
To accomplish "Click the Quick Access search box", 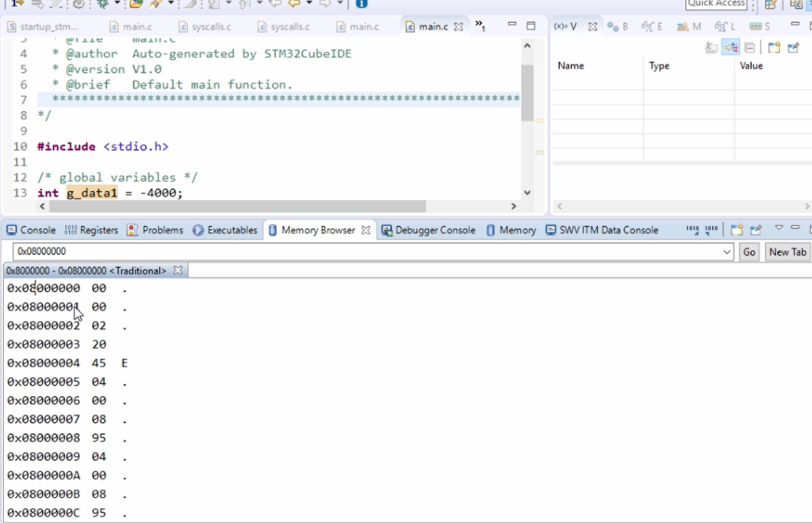I will 716,4.
